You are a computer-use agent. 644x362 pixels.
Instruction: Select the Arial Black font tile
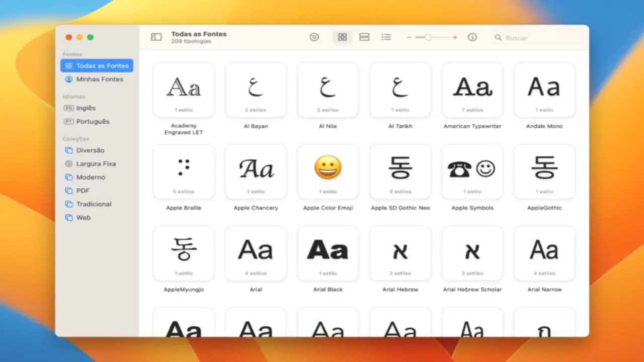(x=328, y=253)
